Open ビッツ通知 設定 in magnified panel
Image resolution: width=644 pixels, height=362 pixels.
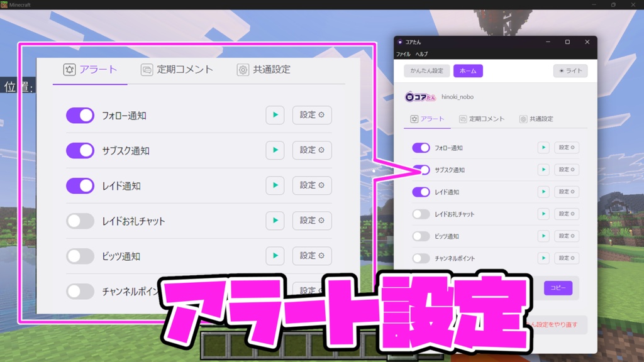(x=312, y=256)
